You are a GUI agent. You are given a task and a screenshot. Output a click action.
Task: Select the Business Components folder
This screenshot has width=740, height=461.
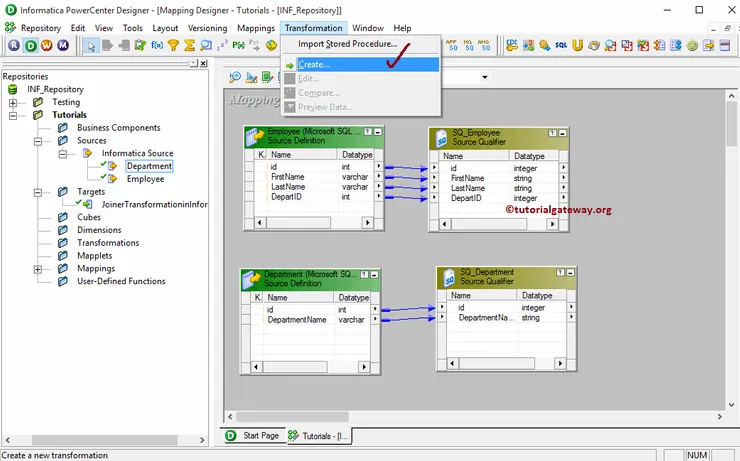118,128
